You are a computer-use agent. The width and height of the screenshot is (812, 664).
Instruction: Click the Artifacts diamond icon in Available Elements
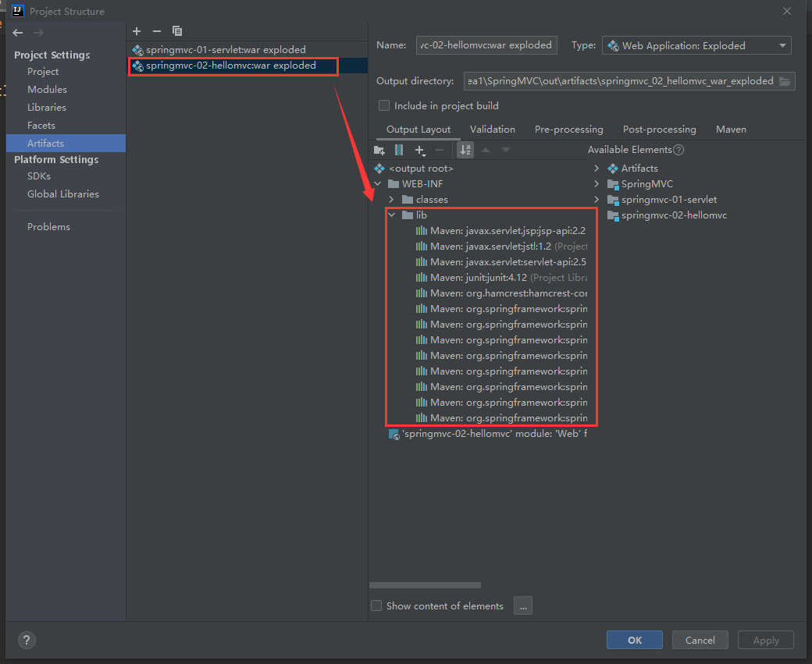click(613, 169)
